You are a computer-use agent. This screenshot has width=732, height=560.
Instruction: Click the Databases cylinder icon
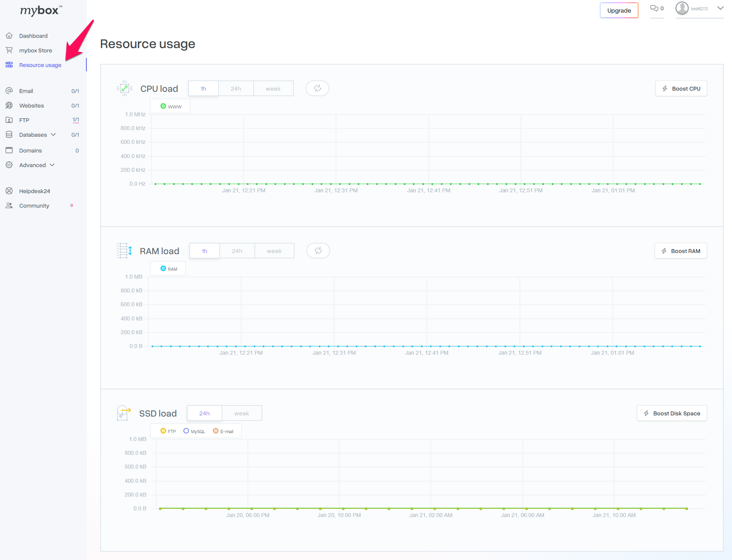[9, 135]
